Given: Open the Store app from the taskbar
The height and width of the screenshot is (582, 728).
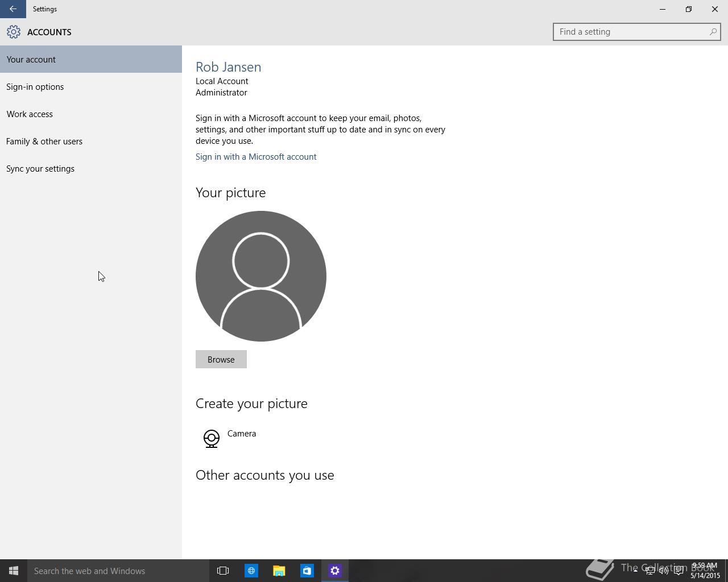Looking at the screenshot, I should 307,571.
